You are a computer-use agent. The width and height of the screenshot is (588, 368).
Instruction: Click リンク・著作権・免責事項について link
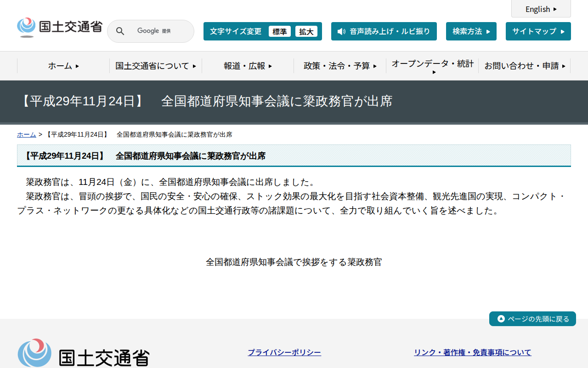(472, 352)
